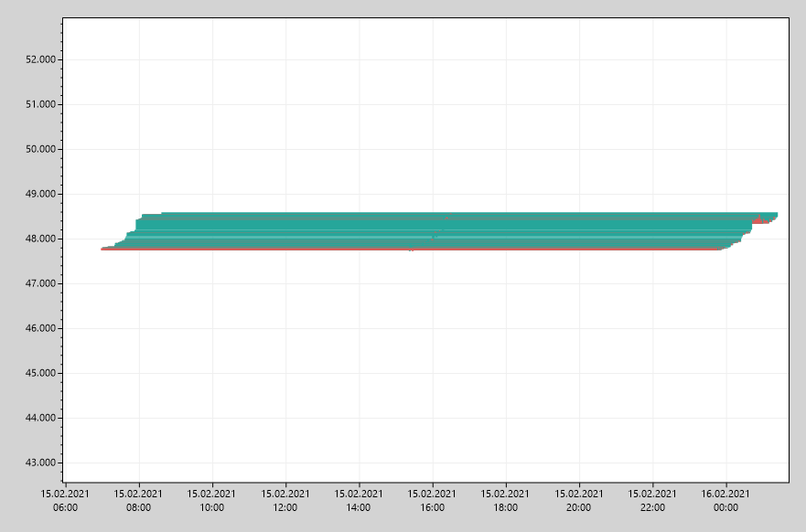
Task: Select the 15.02.2021 12:00 time label
Action: [286, 497]
